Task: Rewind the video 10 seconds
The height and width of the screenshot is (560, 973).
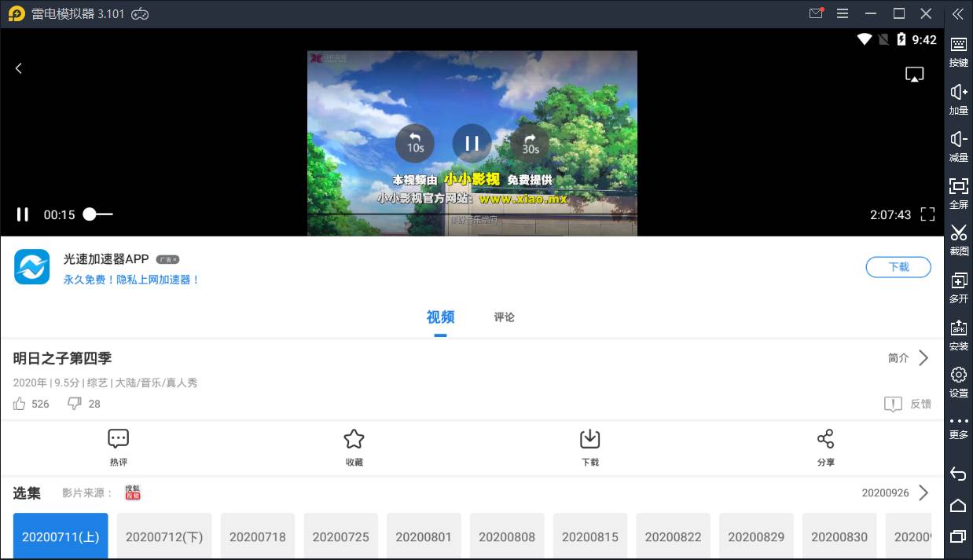Action: tap(414, 144)
